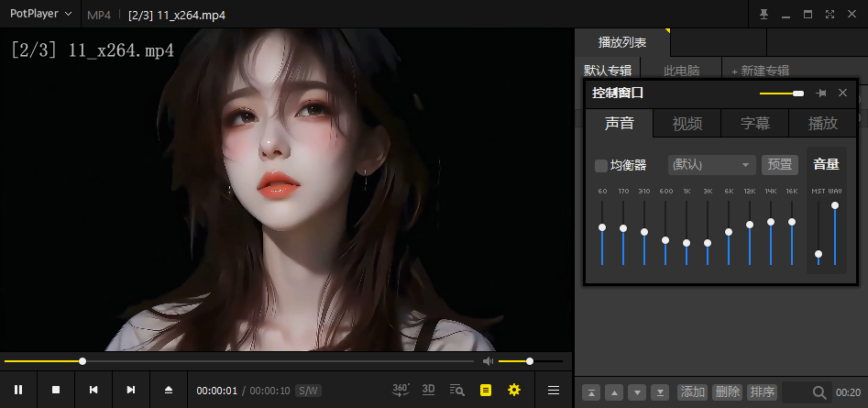Switch to the 播放 tab
The height and width of the screenshot is (408, 868).
pyautogui.click(x=823, y=123)
